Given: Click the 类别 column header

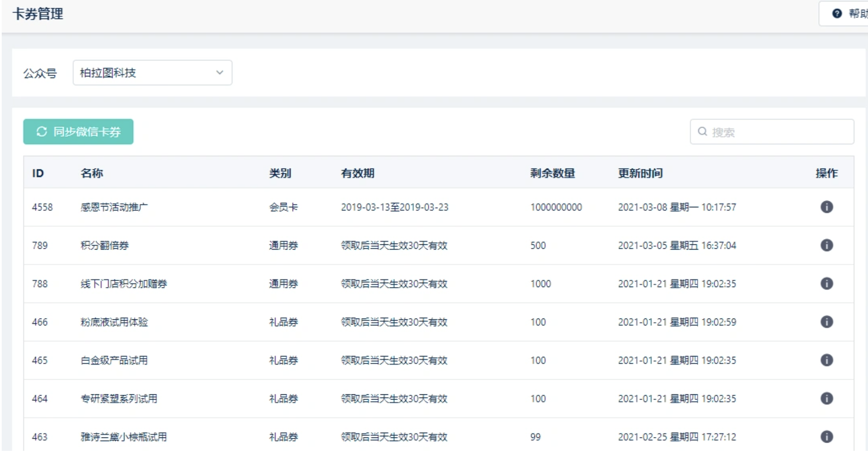Looking at the screenshot, I should [280, 173].
